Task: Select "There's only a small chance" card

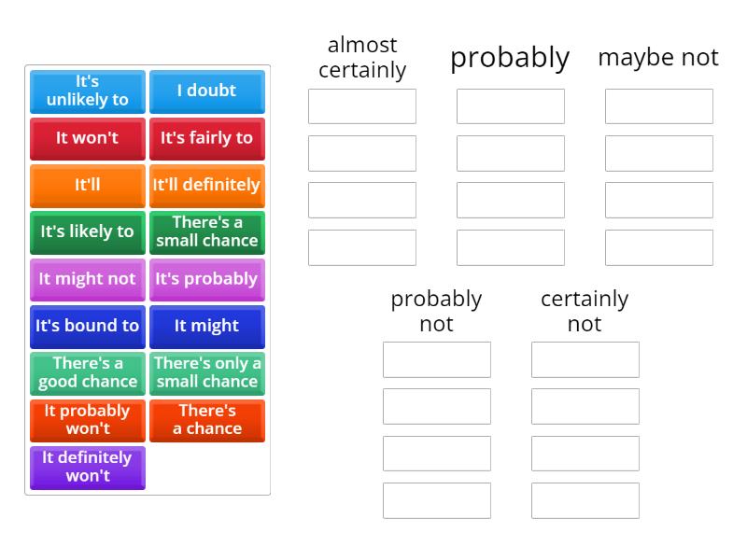Action: pyautogui.click(x=206, y=374)
